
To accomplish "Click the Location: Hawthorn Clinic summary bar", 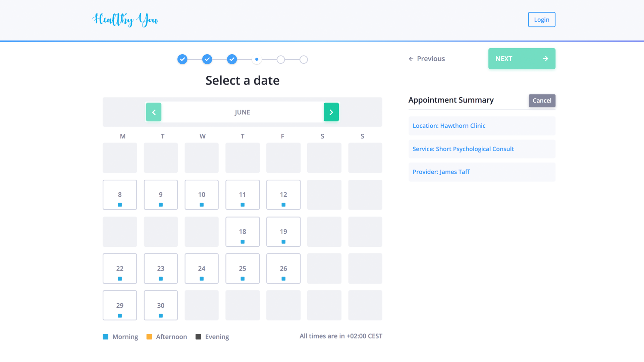I will pyautogui.click(x=449, y=126).
